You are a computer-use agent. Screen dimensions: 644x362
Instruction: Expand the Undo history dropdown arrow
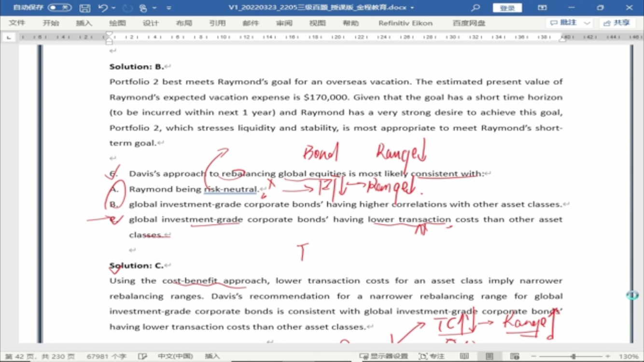114,8
